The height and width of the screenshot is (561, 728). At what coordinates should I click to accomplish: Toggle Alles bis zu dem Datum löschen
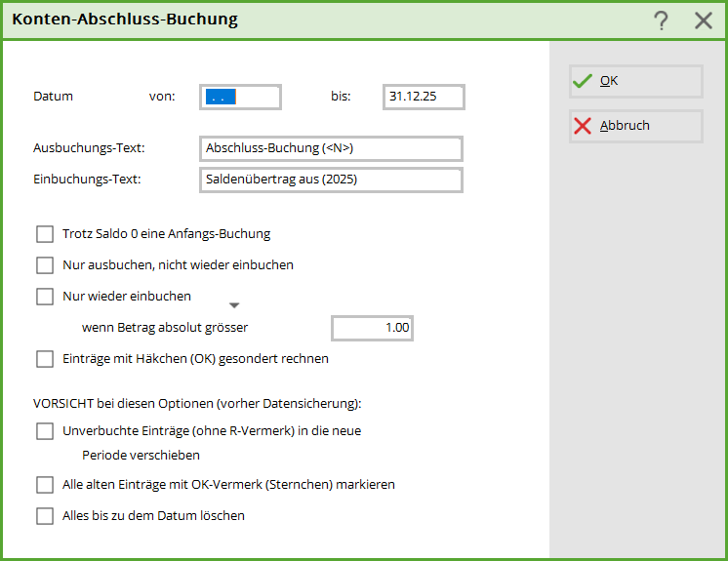[x=45, y=516]
